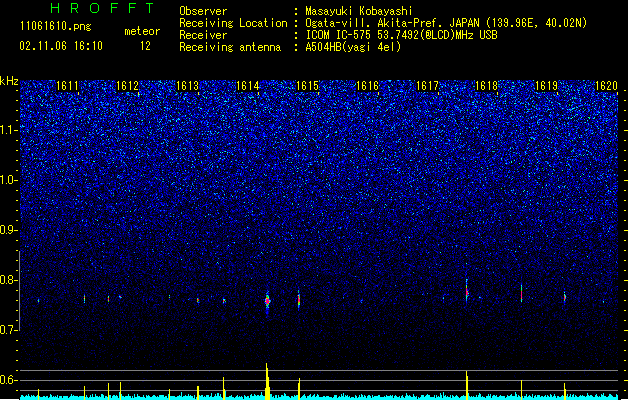Click the meteor label
This screenshot has width=629, height=400.
click(x=142, y=31)
